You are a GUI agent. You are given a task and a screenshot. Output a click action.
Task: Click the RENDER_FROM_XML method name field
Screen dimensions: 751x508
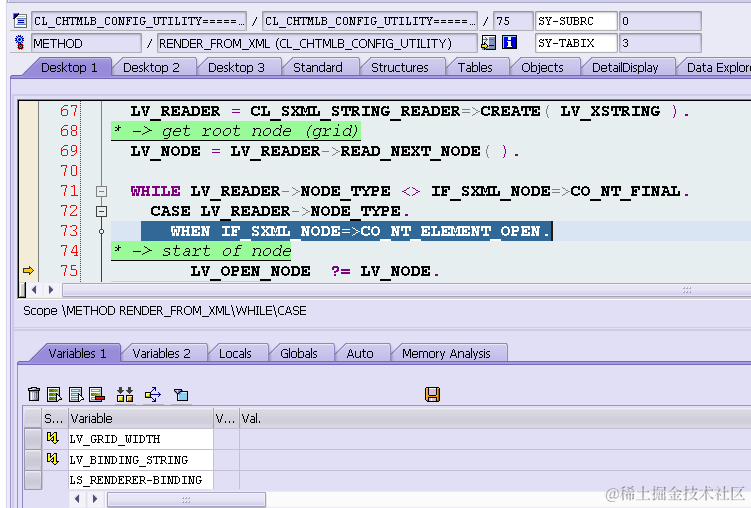[x=317, y=44]
